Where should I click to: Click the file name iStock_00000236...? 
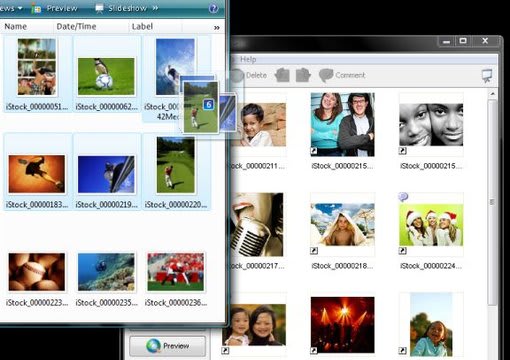176,303
